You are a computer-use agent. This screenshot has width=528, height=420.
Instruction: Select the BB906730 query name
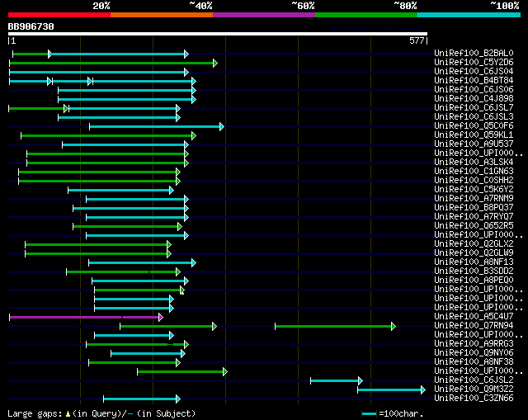tap(31, 26)
